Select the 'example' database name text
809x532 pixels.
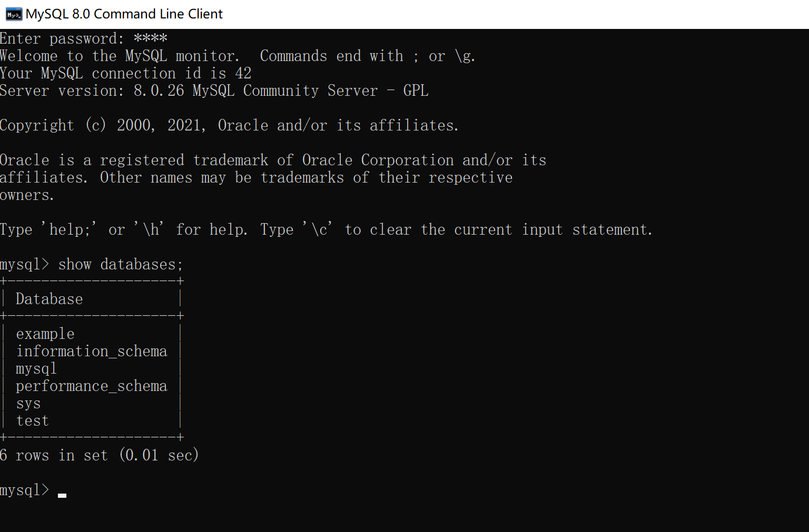(x=45, y=333)
